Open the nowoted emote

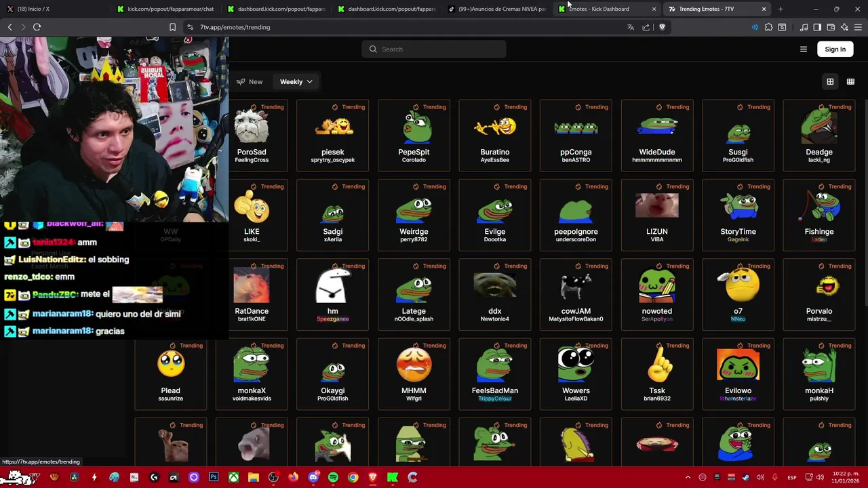657,294
